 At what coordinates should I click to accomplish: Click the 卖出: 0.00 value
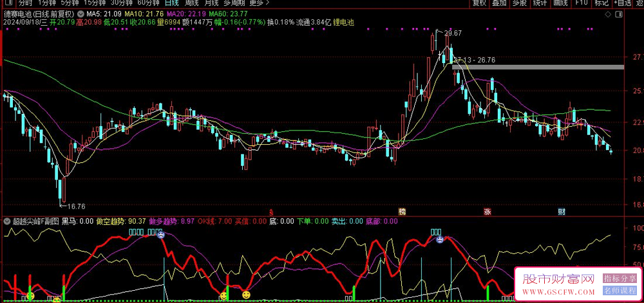(x=348, y=221)
